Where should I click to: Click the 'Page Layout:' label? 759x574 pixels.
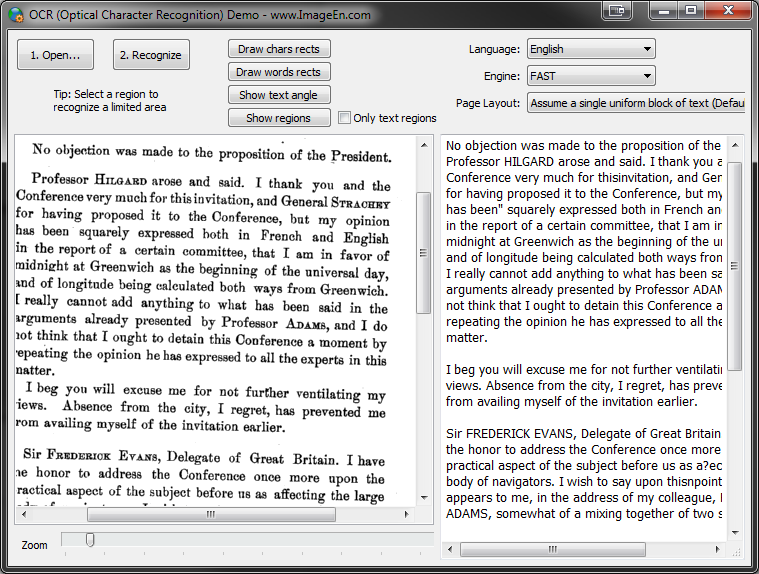[x=488, y=103]
